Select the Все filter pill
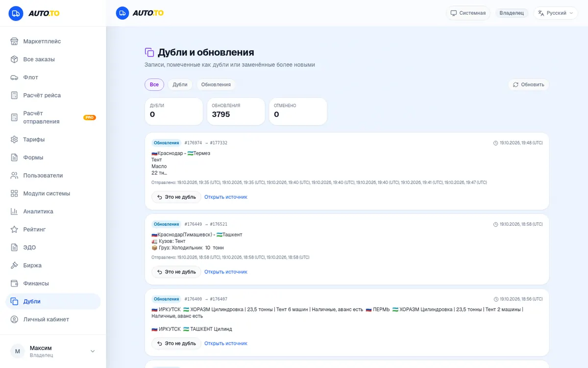The height and width of the screenshot is (368, 588). click(x=154, y=84)
